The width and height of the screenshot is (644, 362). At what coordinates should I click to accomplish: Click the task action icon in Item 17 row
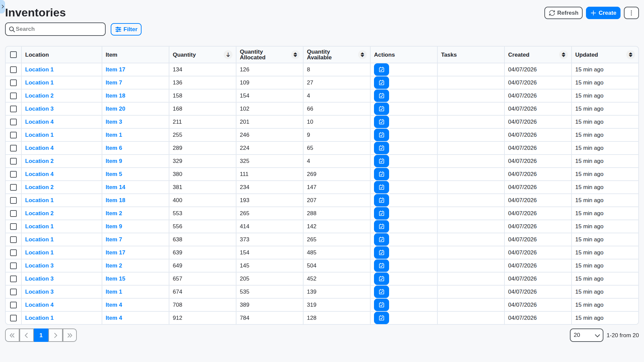381,69
